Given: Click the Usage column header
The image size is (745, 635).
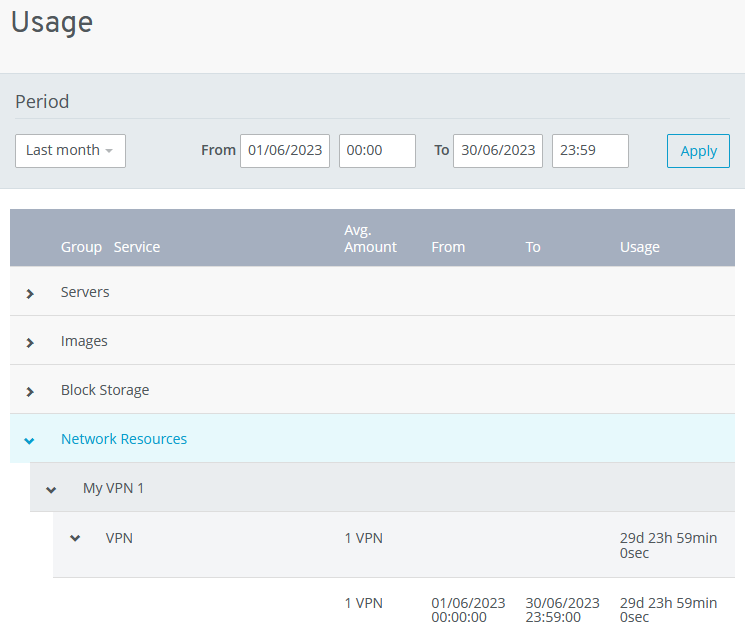Looking at the screenshot, I should click(640, 247).
